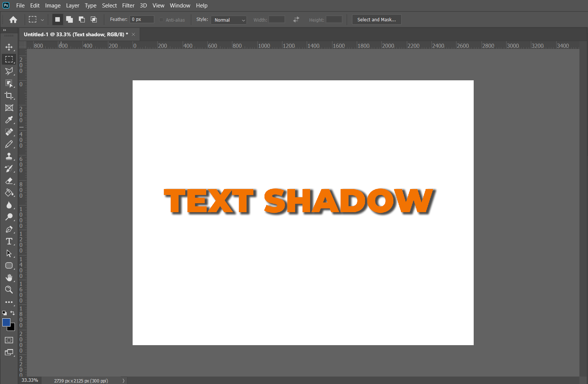
Task: Expand the status bar info arrow
Action: [x=123, y=381]
